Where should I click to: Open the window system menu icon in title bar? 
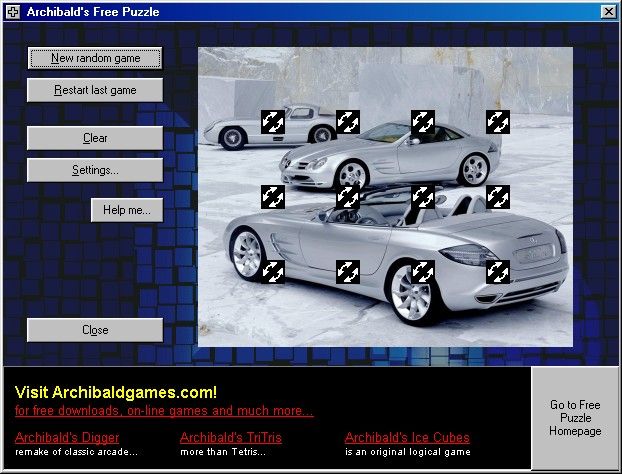tap(11, 11)
